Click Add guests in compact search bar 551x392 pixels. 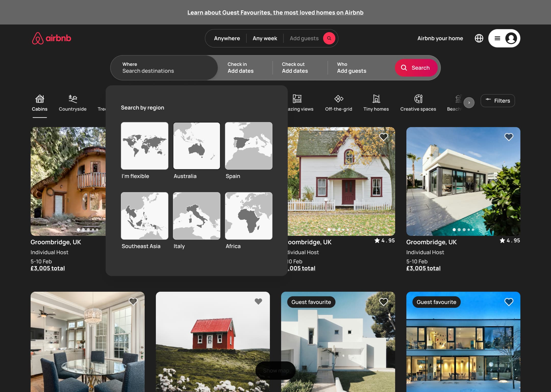point(304,38)
